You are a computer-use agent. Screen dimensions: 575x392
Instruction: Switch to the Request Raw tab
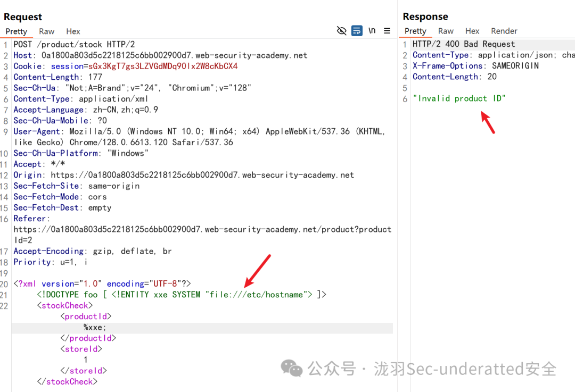tap(46, 31)
